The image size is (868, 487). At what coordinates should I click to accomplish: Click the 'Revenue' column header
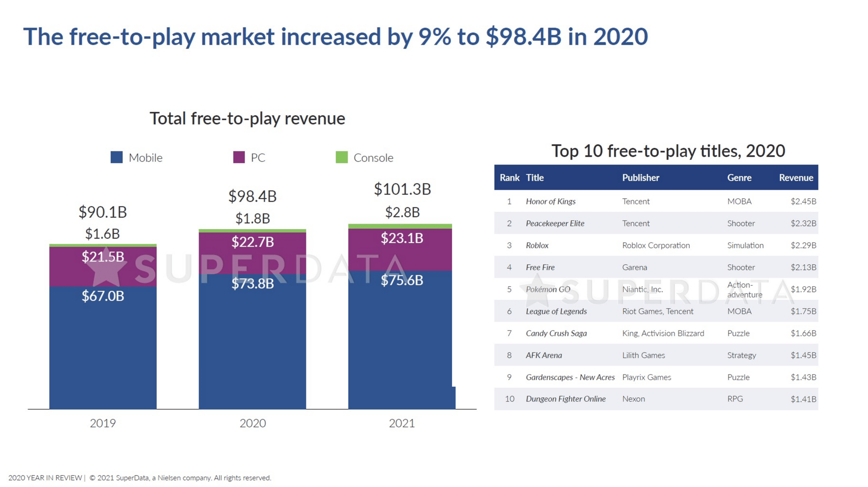tap(796, 178)
